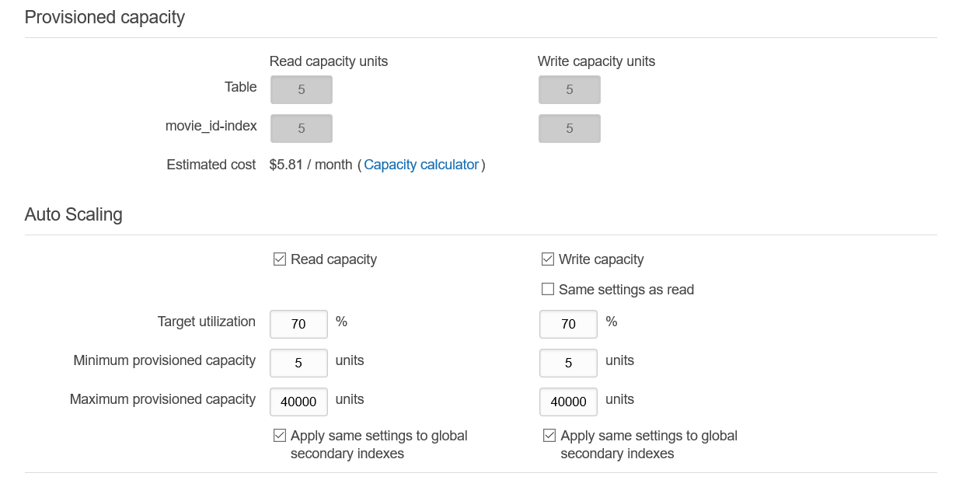Click the Table read capacity units box
The width and height of the screenshot is (980, 480).
pyautogui.click(x=302, y=90)
